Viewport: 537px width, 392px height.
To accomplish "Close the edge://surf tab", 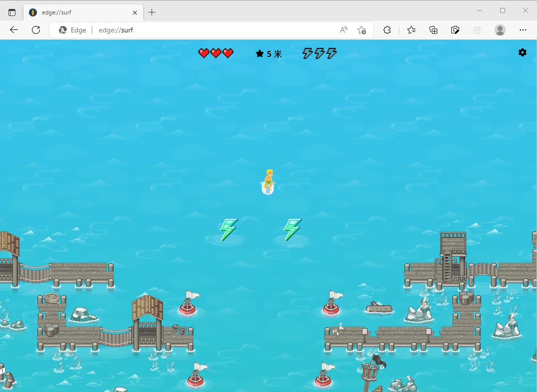I will 135,12.
